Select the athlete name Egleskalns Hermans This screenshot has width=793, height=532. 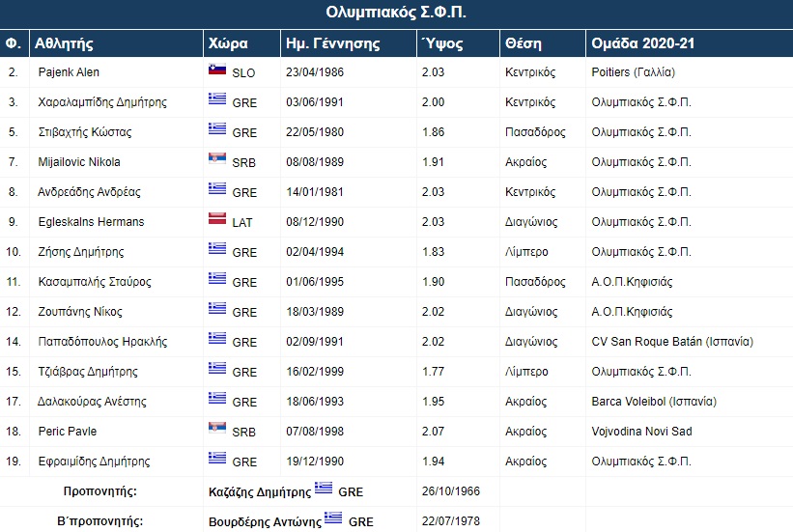pyautogui.click(x=91, y=221)
